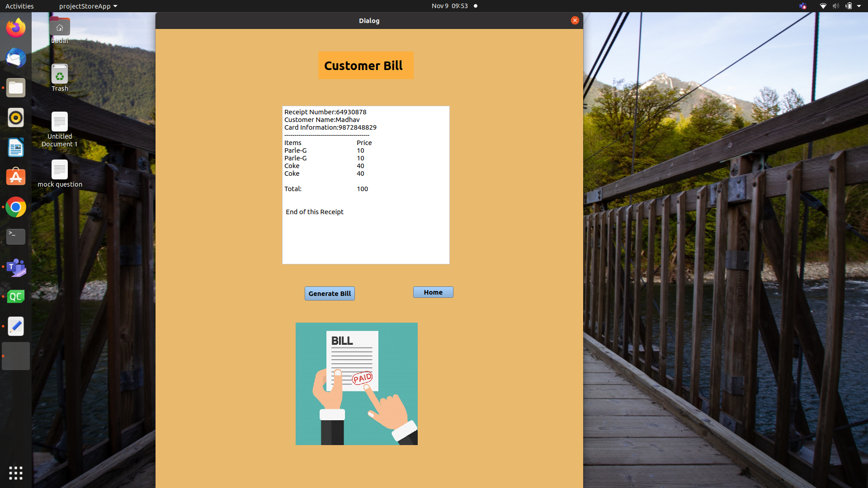Open Qt Creator in the dock
The image size is (868, 488).
tap(16, 296)
